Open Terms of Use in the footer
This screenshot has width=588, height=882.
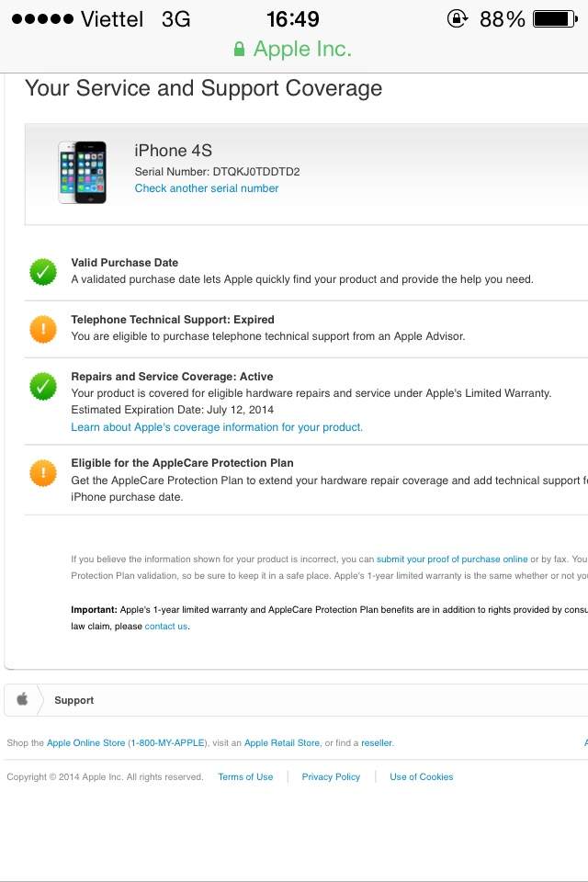click(x=245, y=777)
